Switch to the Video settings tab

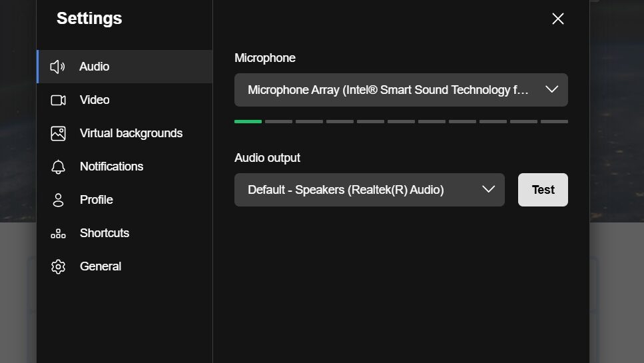click(95, 100)
